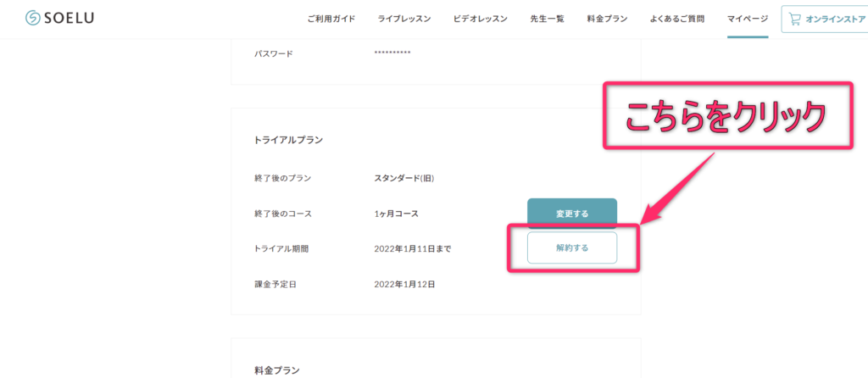868x378 pixels.
Task: Click the masked password value
Action: pyautogui.click(x=392, y=53)
